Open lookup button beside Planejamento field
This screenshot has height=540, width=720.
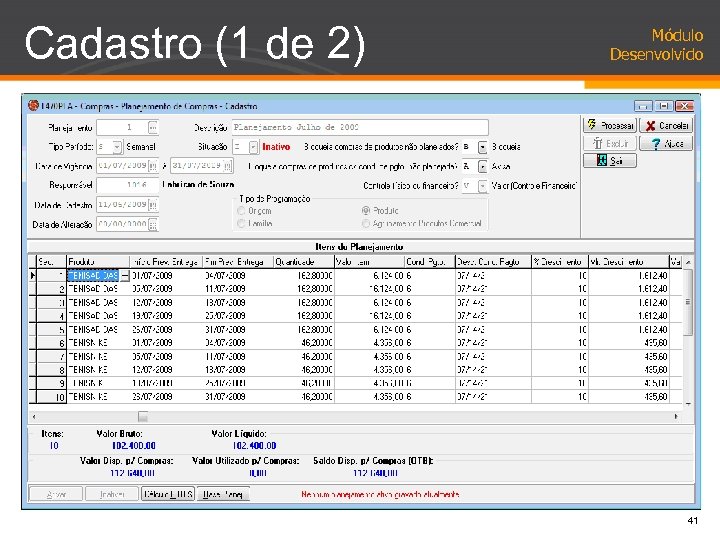153,127
